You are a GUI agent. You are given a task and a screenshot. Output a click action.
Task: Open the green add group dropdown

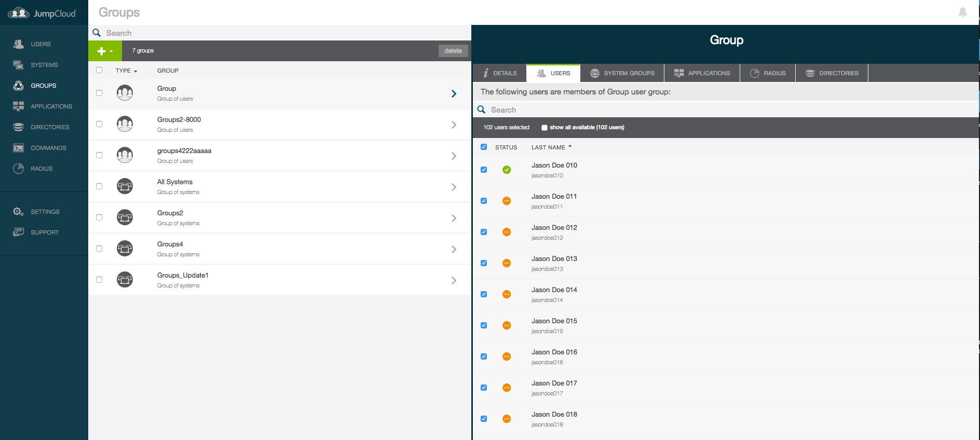point(105,51)
